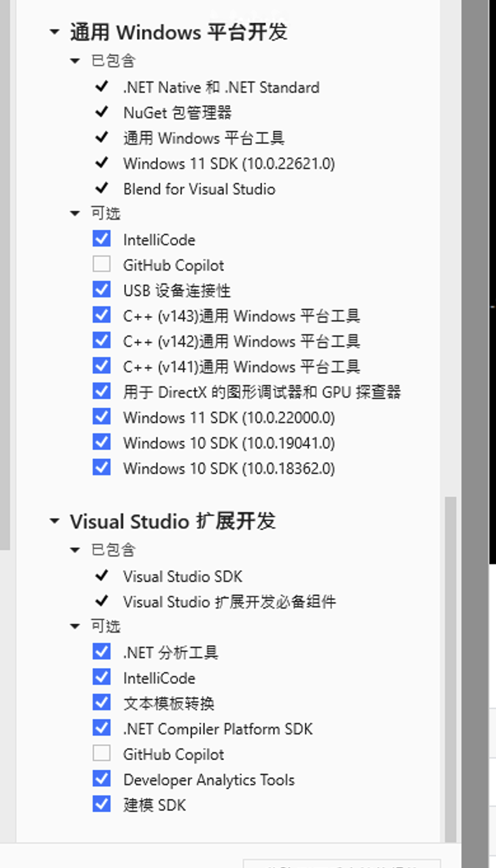This screenshot has height=868, width=496.
Task: Enable GitHub Copilot under Visual Studio 扩展开发
Action: click(101, 754)
